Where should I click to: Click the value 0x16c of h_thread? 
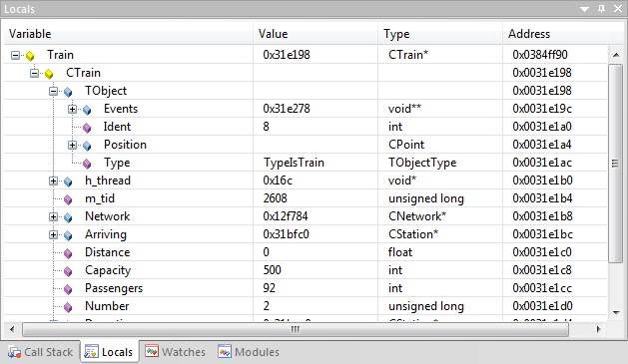click(x=278, y=181)
